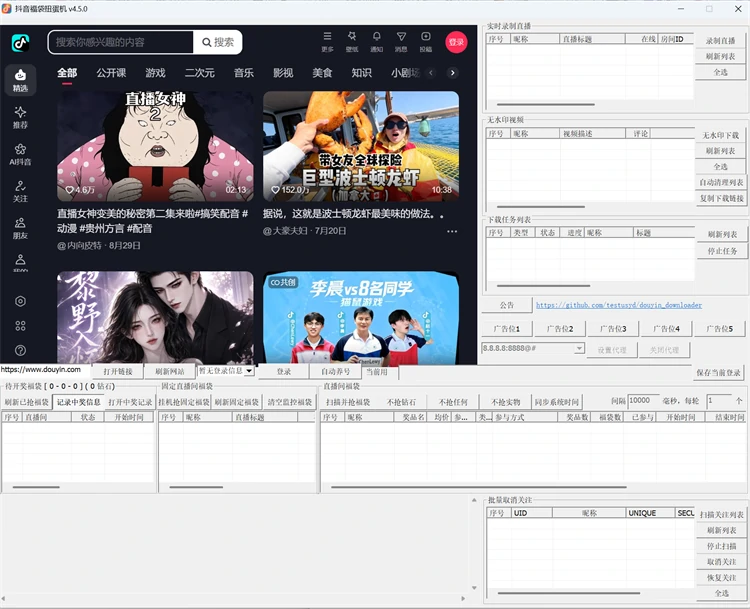Click the 壁纸 wallpaper icon
Image resolution: width=750 pixels, height=609 pixels.
(352, 42)
